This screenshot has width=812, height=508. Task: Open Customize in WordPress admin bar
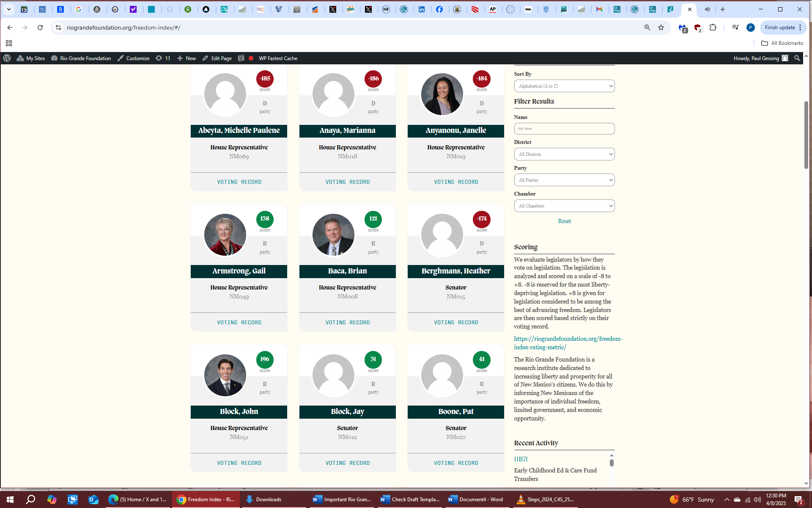click(x=133, y=58)
